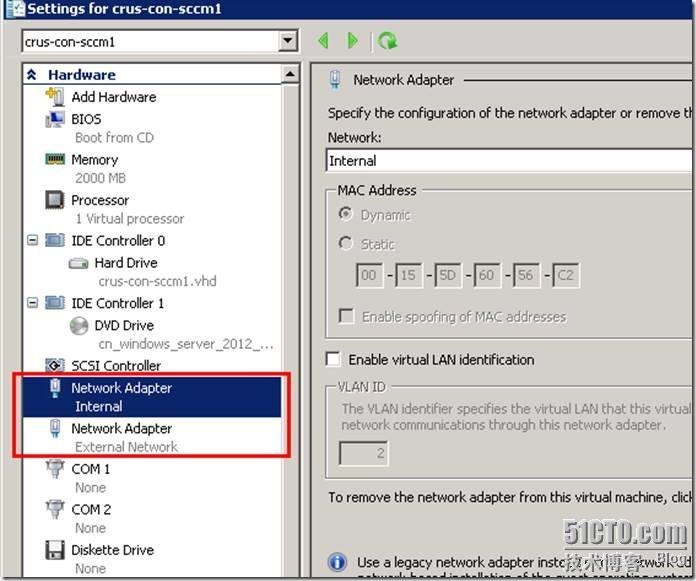Click the COM 1 port icon
This screenshot has width=696, height=581.
(x=55, y=469)
